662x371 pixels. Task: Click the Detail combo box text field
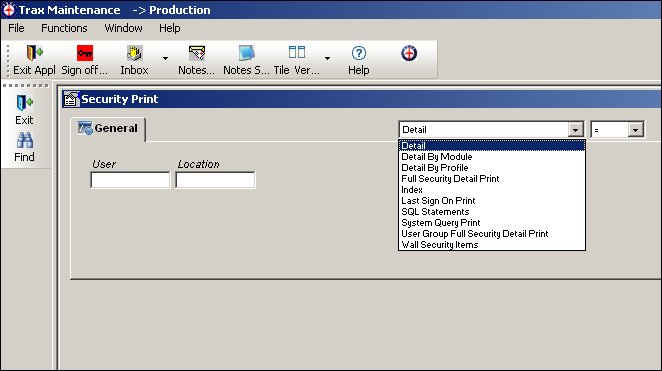(484, 130)
